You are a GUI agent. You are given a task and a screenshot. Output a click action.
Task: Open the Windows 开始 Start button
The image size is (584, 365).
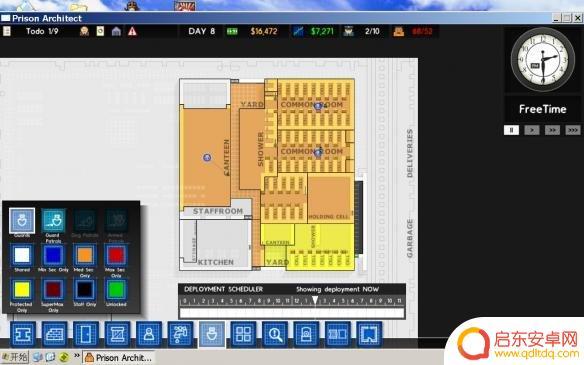[14, 358]
